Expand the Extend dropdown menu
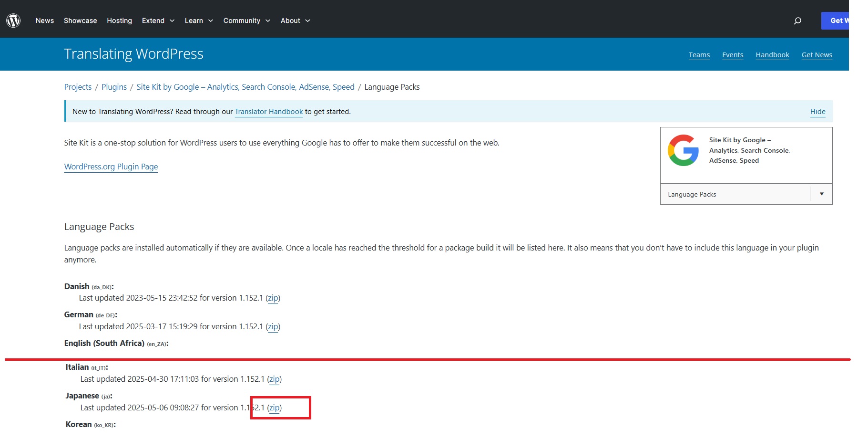Viewport: 868px width, 439px height. coord(158,21)
